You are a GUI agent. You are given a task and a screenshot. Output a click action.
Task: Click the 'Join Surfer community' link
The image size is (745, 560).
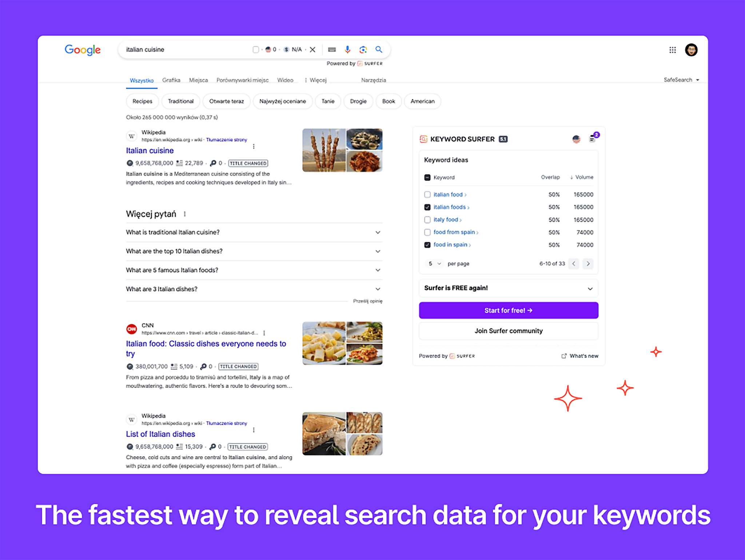507,330
